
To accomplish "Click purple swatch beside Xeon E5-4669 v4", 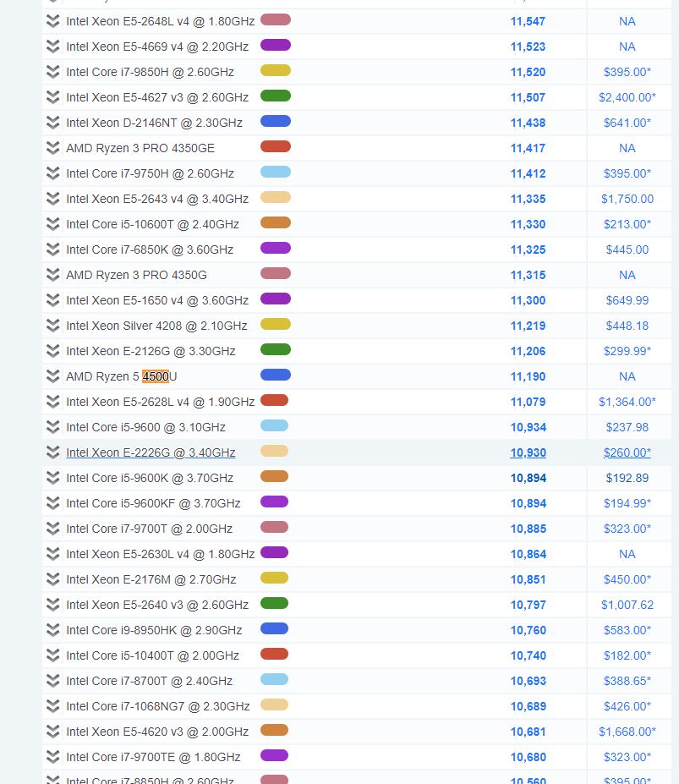I will [276, 46].
